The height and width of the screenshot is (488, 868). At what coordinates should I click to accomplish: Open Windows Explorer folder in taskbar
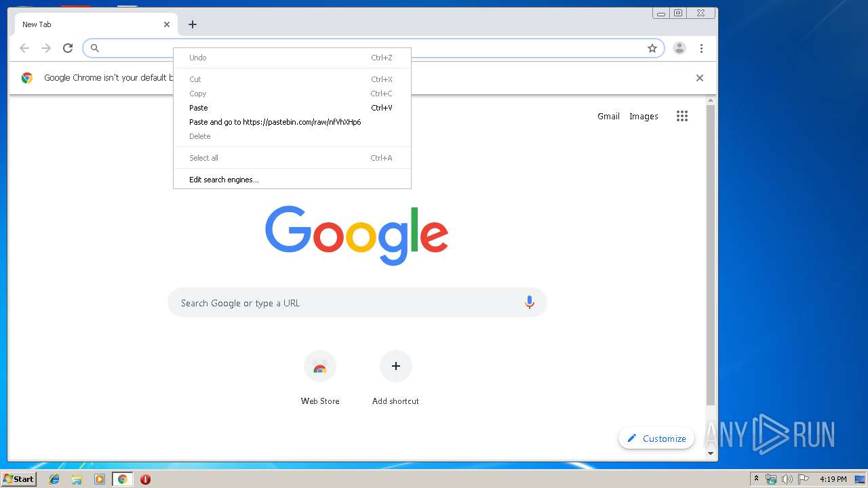(77, 479)
